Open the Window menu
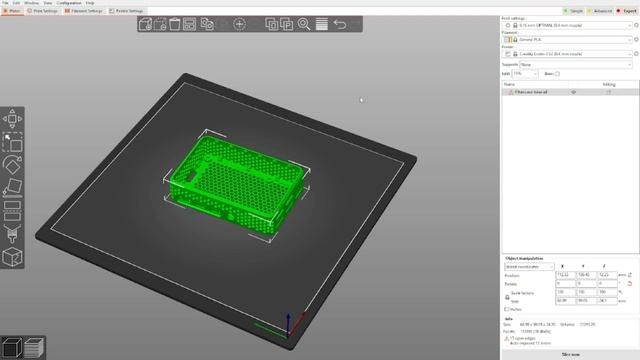This screenshot has height=360, width=640. (31, 3)
